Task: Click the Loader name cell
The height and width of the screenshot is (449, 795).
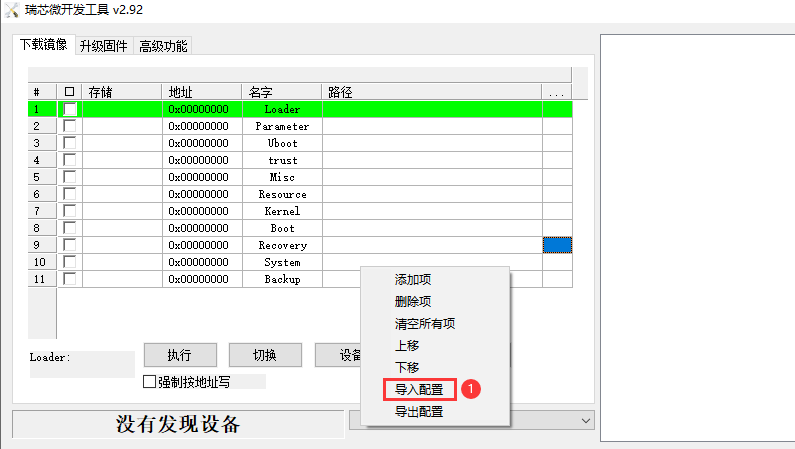Action: pyautogui.click(x=282, y=109)
